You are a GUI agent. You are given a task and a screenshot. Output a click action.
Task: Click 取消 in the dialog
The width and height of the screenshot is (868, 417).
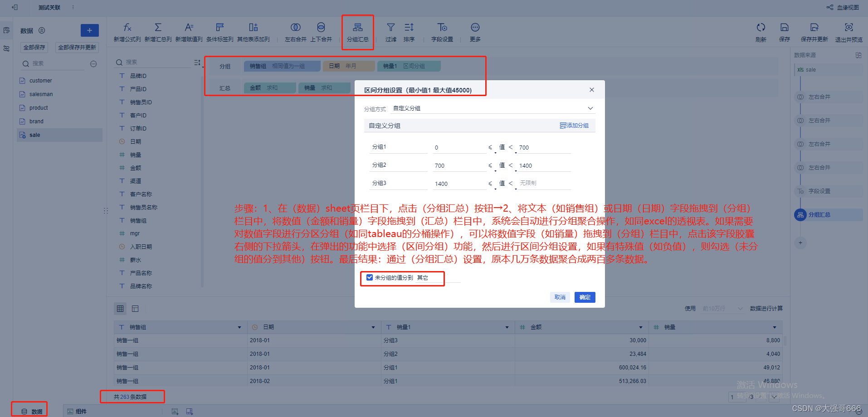point(560,297)
